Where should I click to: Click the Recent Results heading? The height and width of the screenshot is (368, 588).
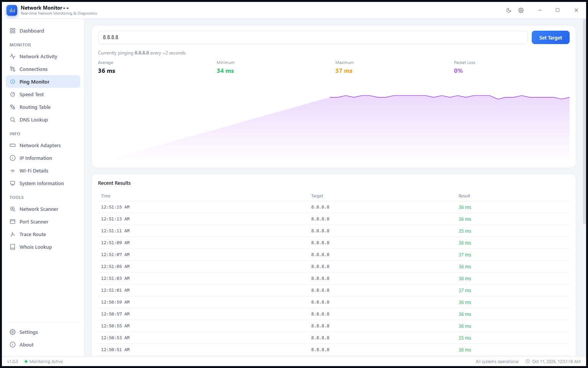114,183
